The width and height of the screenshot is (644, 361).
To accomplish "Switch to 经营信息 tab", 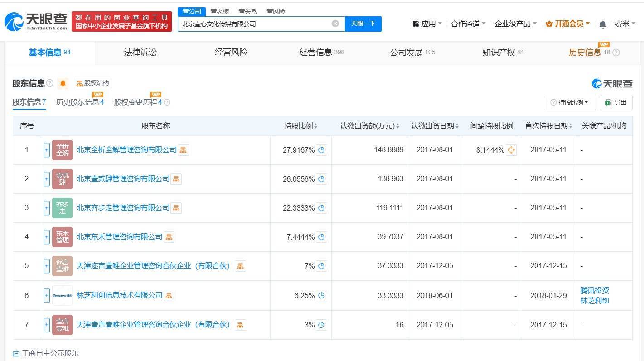I will click(322, 53).
